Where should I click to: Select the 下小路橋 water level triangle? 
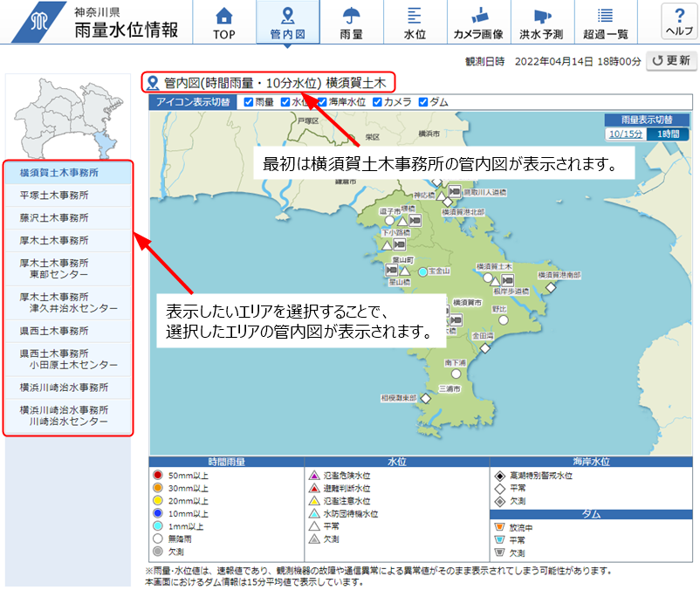pyautogui.click(x=387, y=245)
